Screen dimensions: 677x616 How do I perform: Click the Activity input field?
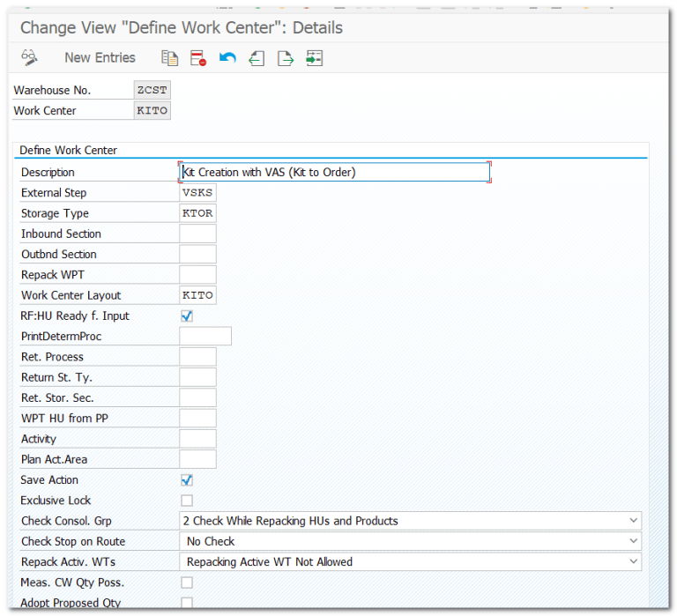pyautogui.click(x=197, y=439)
